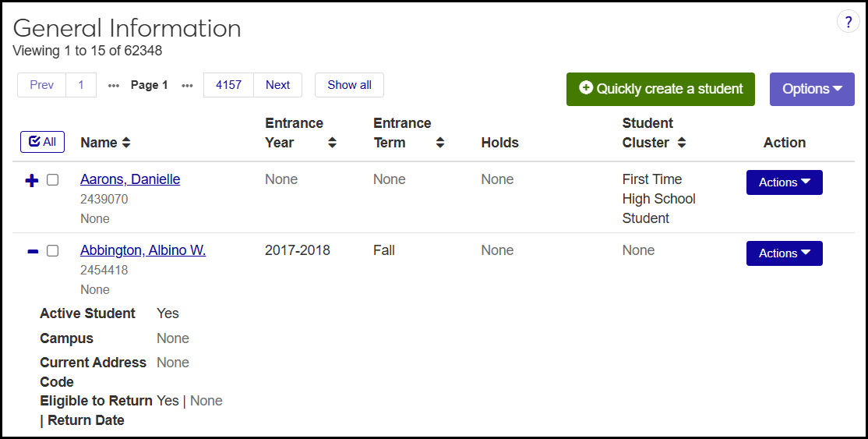Go to the Next page
Image resolution: width=868 pixels, height=439 pixels.
(x=277, y=85)
